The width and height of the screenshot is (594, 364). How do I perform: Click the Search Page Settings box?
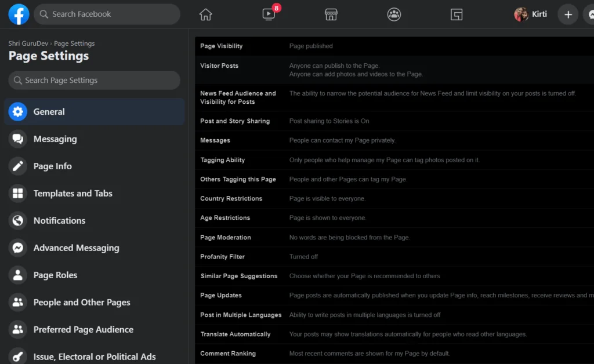coord(94,81)
